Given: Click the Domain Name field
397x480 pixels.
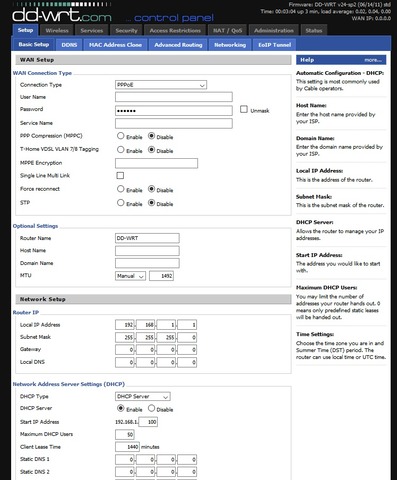Looking at the screenshot, I should (147, 263).
